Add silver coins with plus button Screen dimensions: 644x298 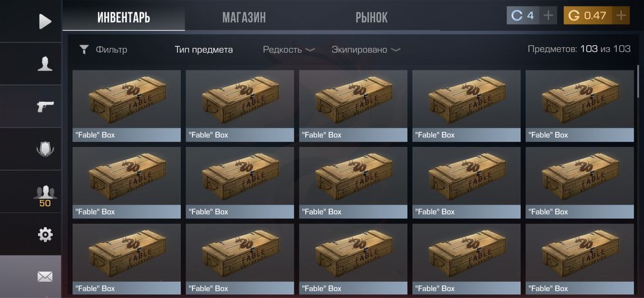[548, 15]
